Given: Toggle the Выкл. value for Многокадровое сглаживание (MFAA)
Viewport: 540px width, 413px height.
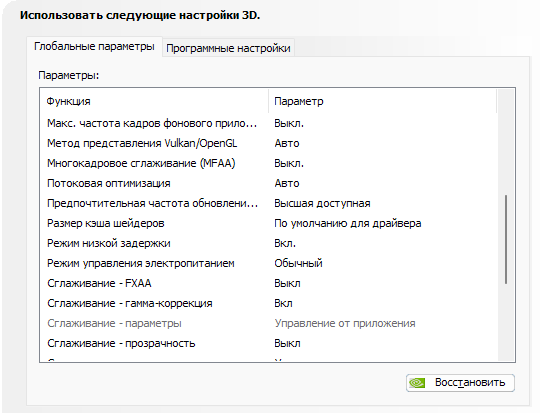Looking at the screenshot, I should pyautogui.click(x=289, y=163).
